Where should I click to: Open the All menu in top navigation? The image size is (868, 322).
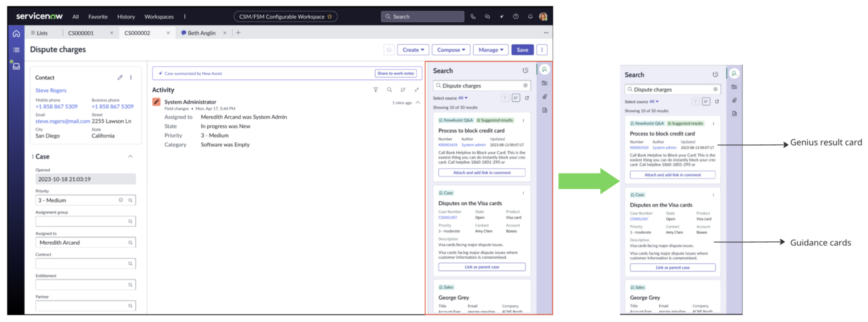(x=75, y=17)
